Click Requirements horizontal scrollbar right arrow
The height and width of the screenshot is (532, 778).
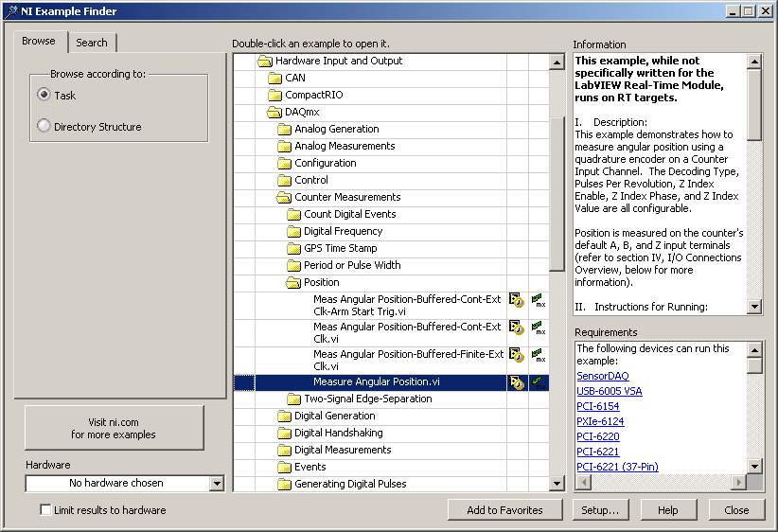[739, 482]
